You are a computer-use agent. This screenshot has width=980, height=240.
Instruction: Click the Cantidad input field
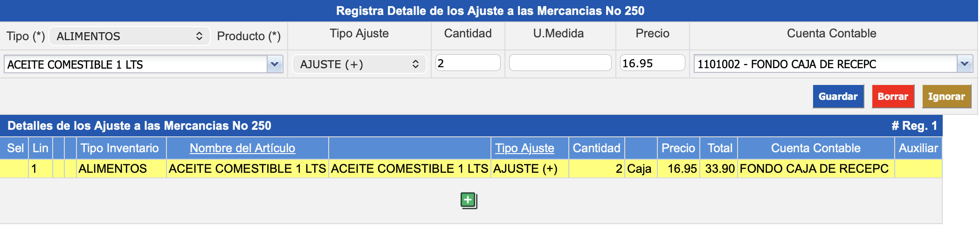pyautogui.click(x=468, y=63)
